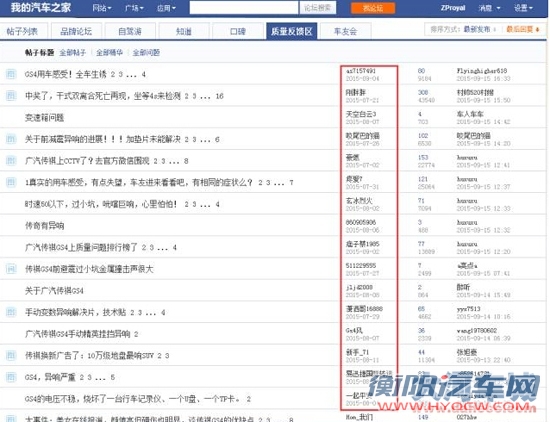Open author 天空白云3 profile
550x422 pixels.
361,114
